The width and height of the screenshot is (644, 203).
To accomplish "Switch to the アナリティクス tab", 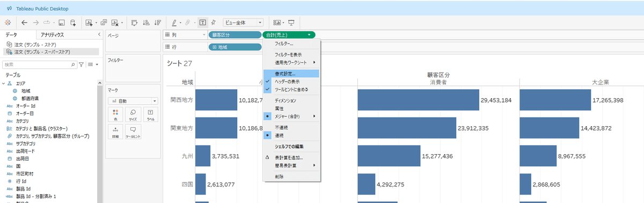I will [53, 34].
